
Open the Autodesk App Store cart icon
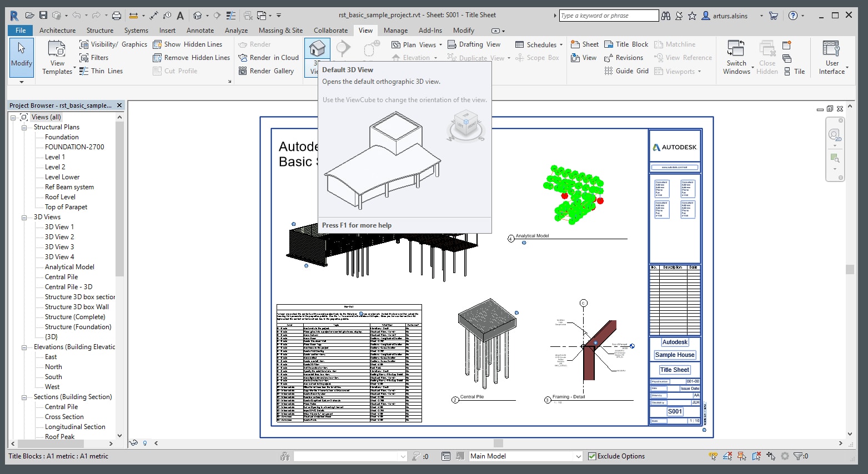(773, 16)
